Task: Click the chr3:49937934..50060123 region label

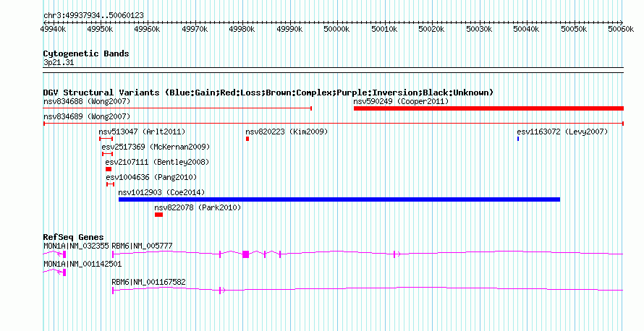Action: pos(93,15)
